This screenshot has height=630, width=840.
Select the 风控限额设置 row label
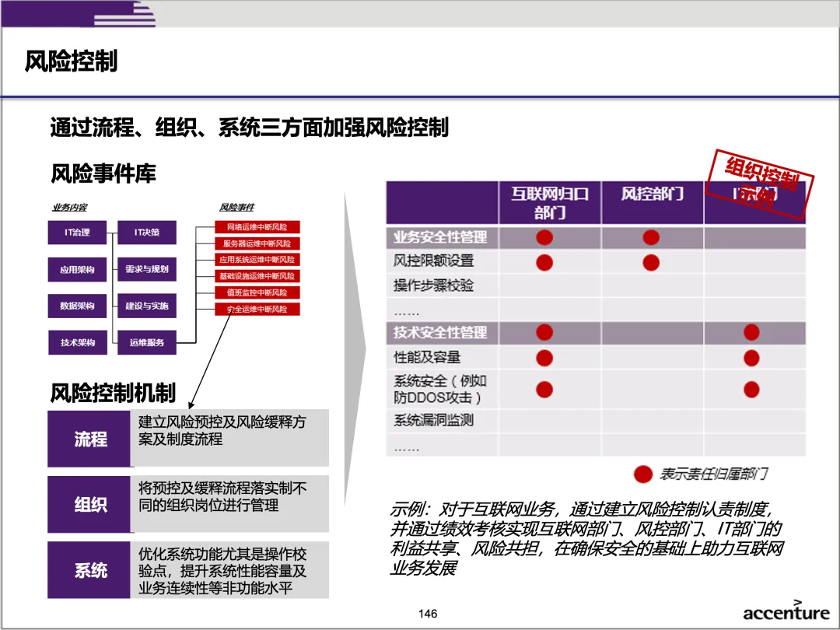click(434, 261)
